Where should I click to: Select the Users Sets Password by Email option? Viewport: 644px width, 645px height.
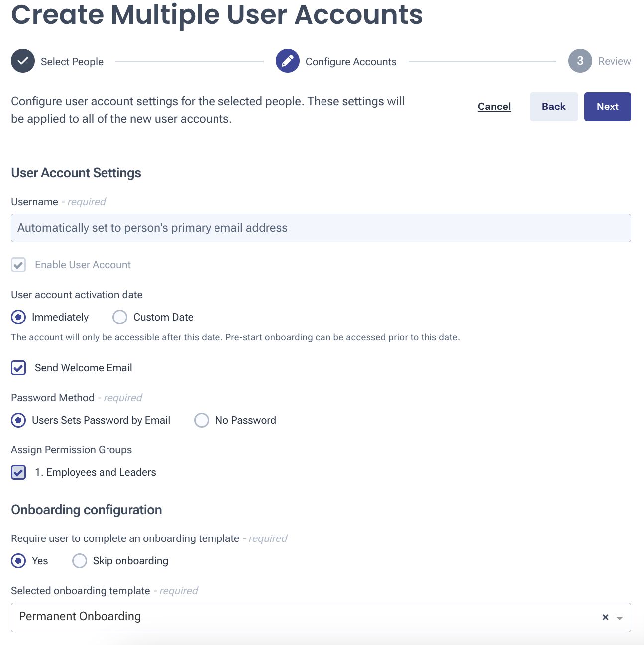18,420
